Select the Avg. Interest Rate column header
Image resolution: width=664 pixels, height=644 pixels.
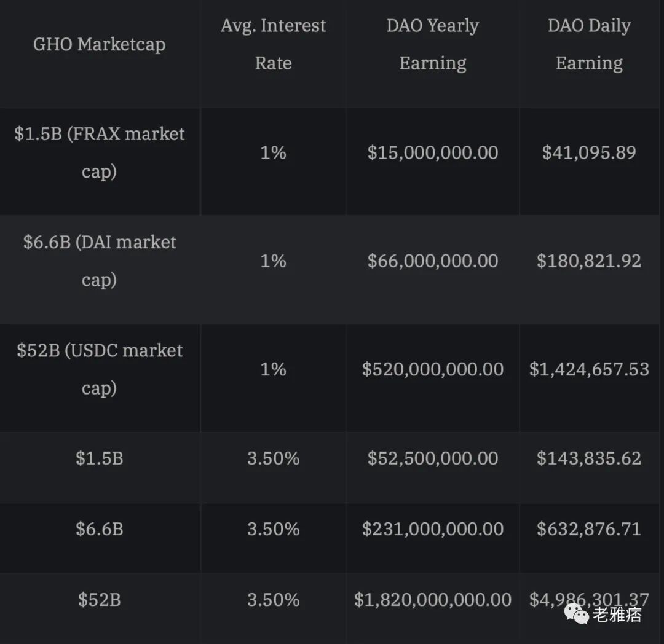coord(273,44)
